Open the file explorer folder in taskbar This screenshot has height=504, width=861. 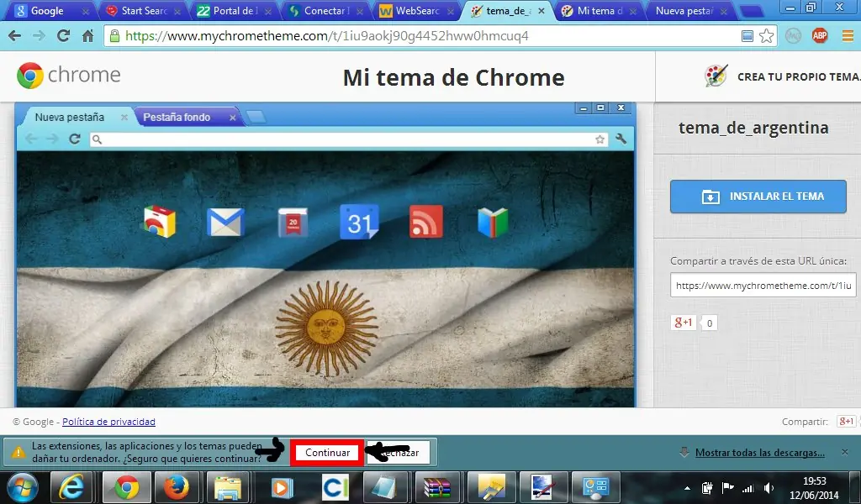coord(229,487)
